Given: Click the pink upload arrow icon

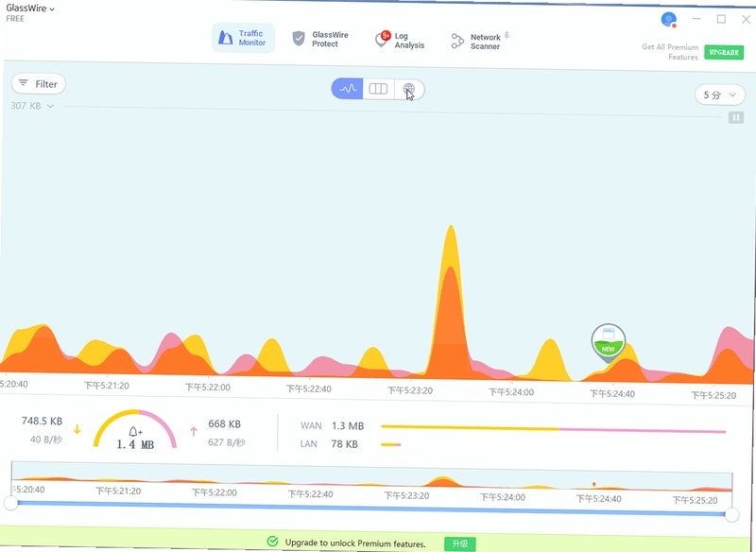Looking at the screenshot, I should (194, 431).
